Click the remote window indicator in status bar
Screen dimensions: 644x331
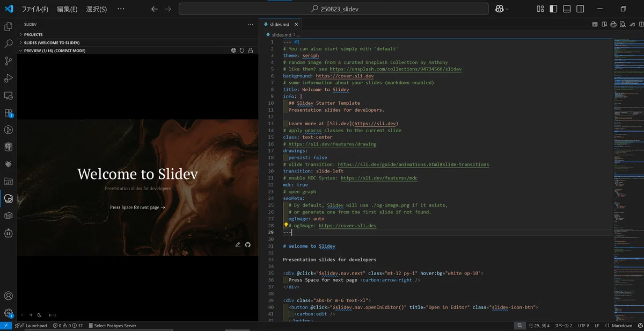pos(5,326)
